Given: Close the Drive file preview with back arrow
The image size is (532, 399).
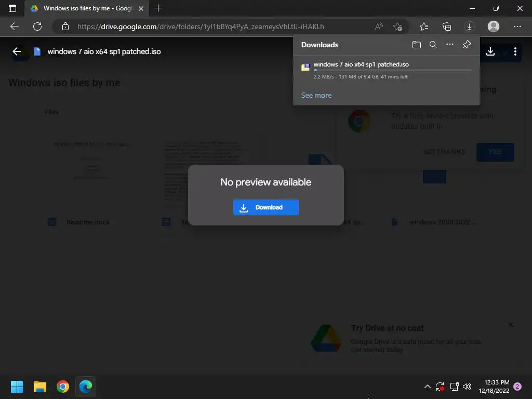Looking at the screenshot, I should [17, 51].
